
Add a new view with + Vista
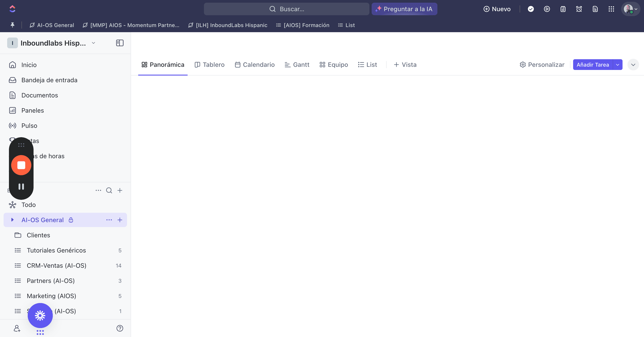[x=405, y=65]
